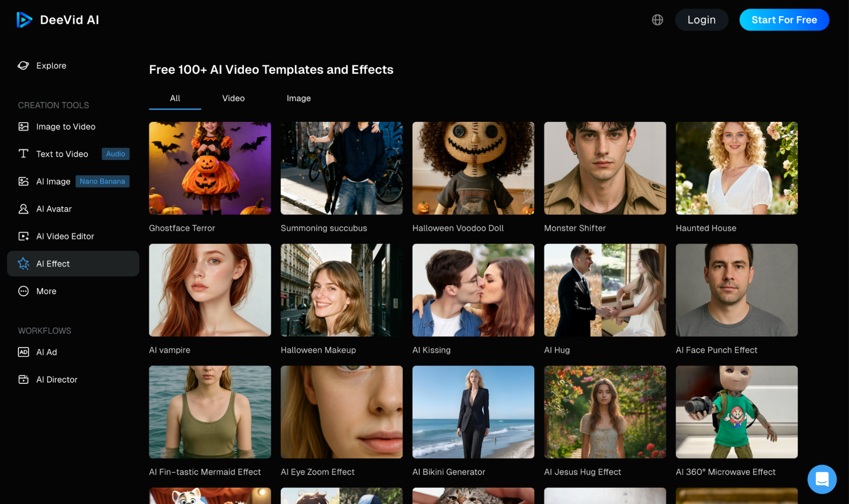Switch to the Image tab
The height and width of the screenshot is (504, 849).
coord(298,98)
